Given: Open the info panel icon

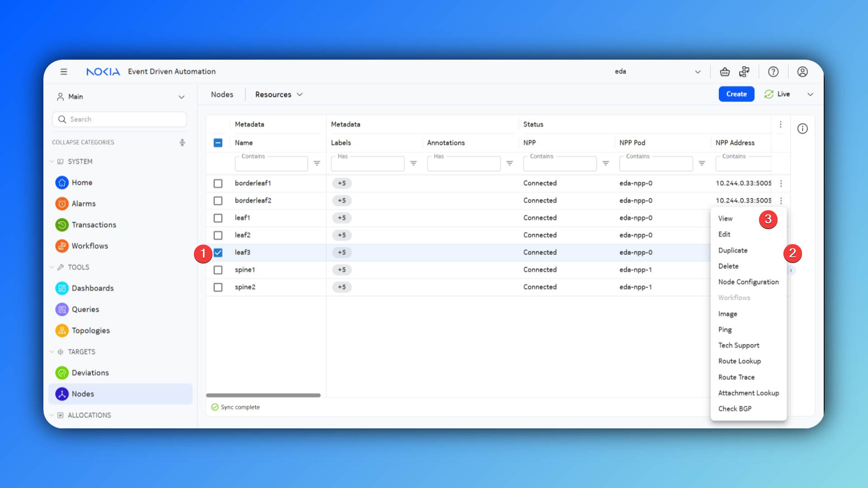Looking at the screenshot, I should [x=802, y=129].
